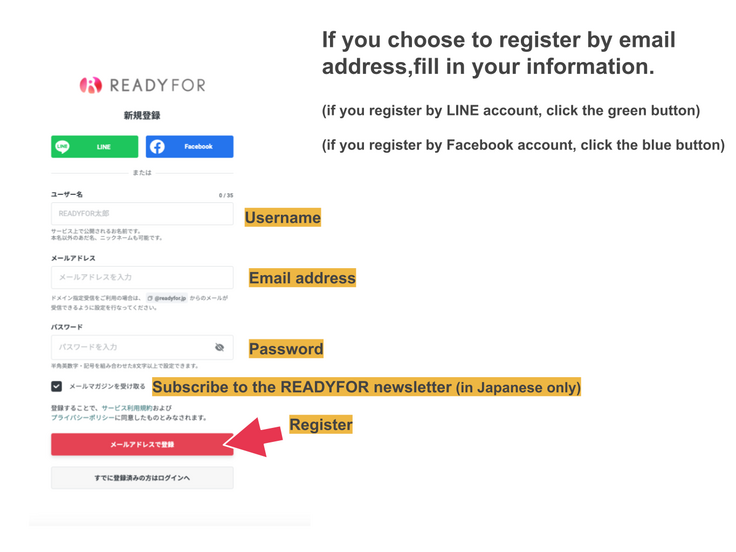This screenshot has height=552, width=736.
Task: Click the yellow 'Username' annotation label
Action: 283,217
